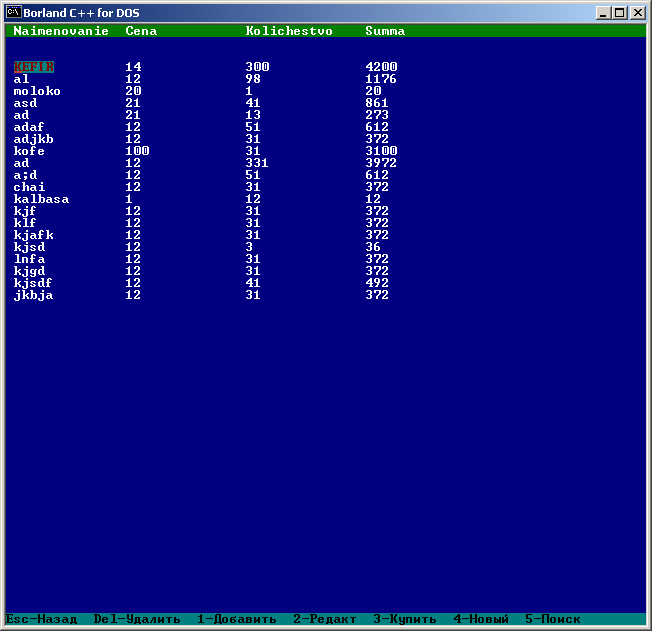
Task: Maximize the Borland C++ for DOS window
Action: (x=620, y=13)
